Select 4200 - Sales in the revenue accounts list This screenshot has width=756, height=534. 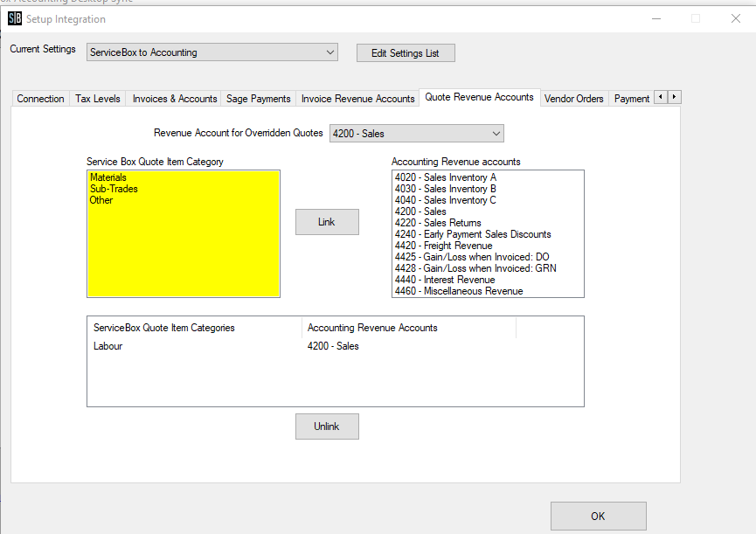tap(488, 212)
